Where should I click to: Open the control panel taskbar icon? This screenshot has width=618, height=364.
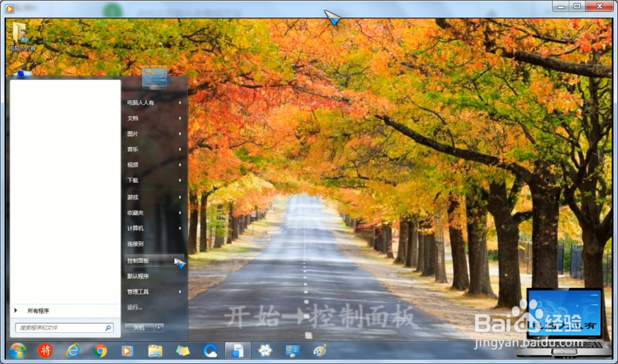[293, 350]
